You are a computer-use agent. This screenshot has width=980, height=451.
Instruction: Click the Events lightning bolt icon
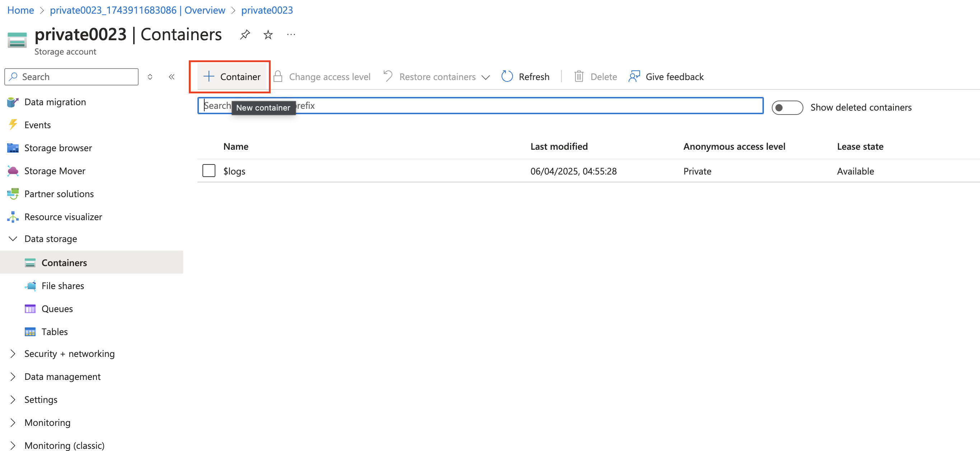pyautogui.click(x=13, y=125)
